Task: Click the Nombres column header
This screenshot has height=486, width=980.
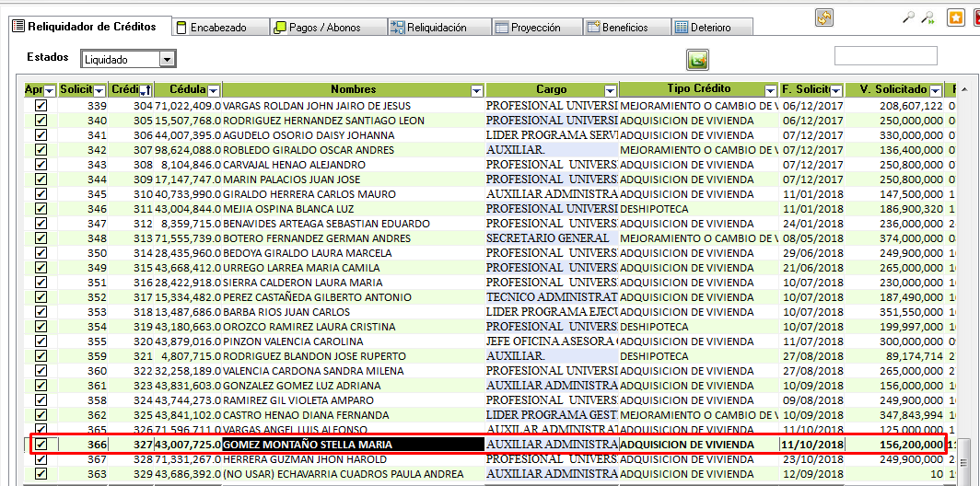Action: [353, 90]
